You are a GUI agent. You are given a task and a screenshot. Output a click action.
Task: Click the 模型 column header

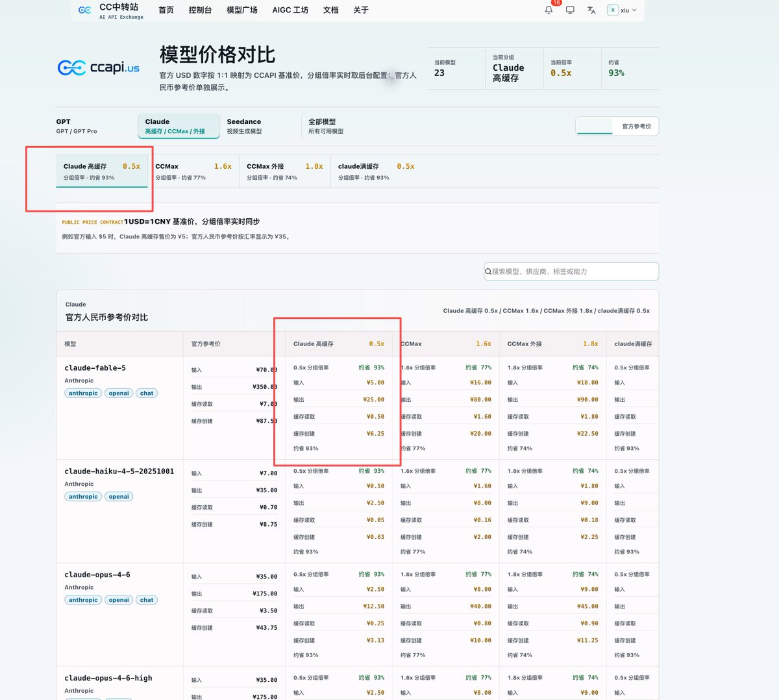click(70, 344)
